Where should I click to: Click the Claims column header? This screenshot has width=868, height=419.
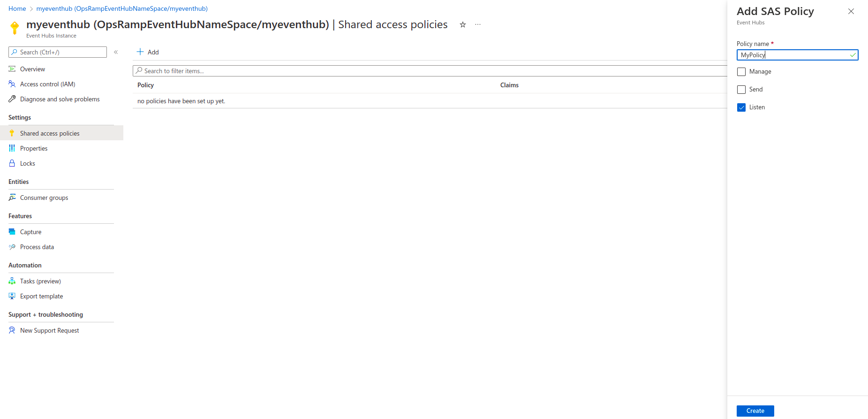[x=509, y=85]
